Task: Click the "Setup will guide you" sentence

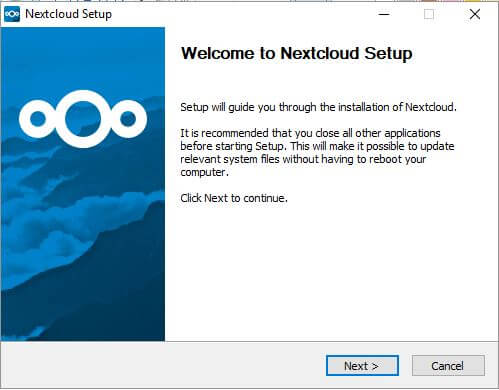Action: click(318, 107)
